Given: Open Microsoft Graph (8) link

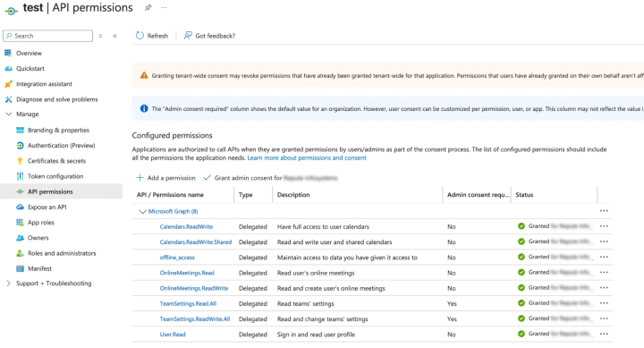Looking at the screenshot, I should pyautogui.click(x=173, y=211).
